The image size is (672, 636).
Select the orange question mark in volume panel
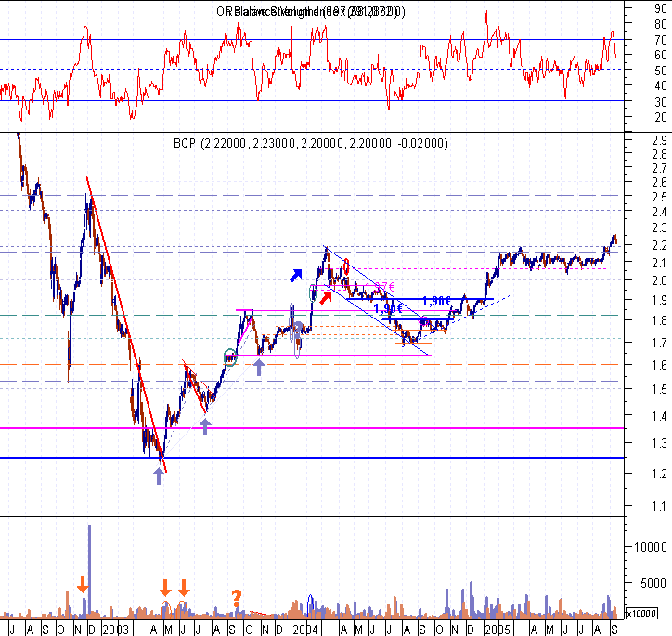click(x=237, y=598)
